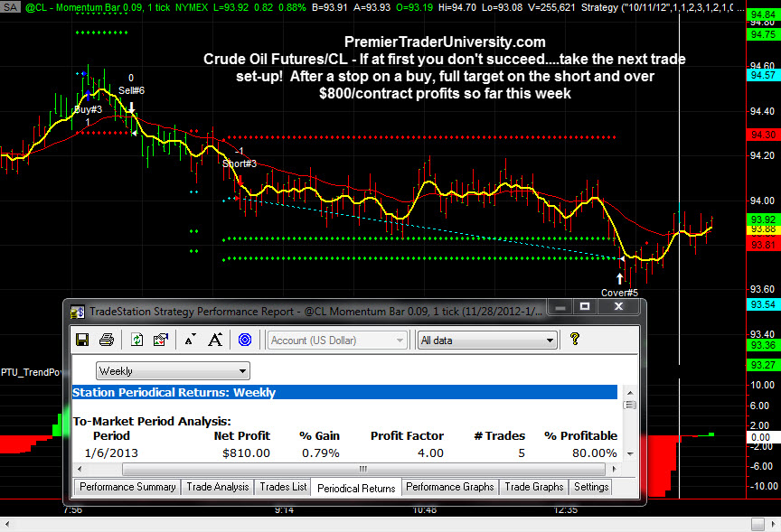
Task: Click the Sell#6 trade marker on chart
Action: 131,90
